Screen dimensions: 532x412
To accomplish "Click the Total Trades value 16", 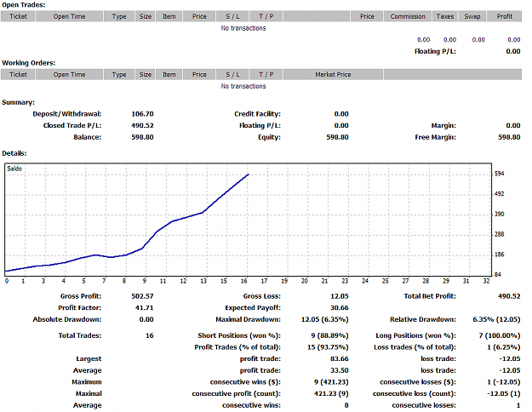I will (x=150, y=335).
